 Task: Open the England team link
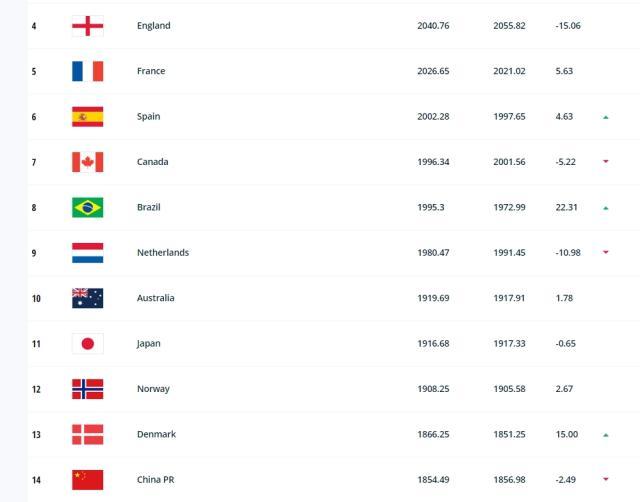pos(153,26)
